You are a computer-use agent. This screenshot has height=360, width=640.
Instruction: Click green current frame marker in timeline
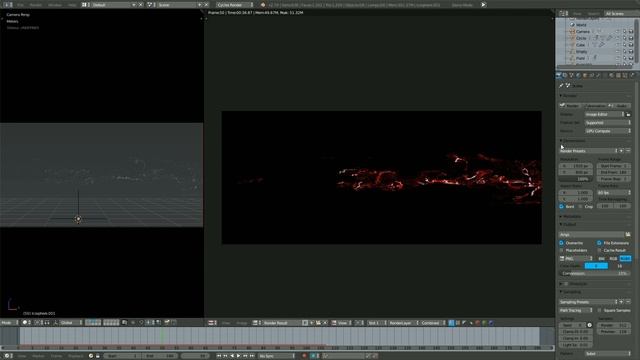[162, 336]
